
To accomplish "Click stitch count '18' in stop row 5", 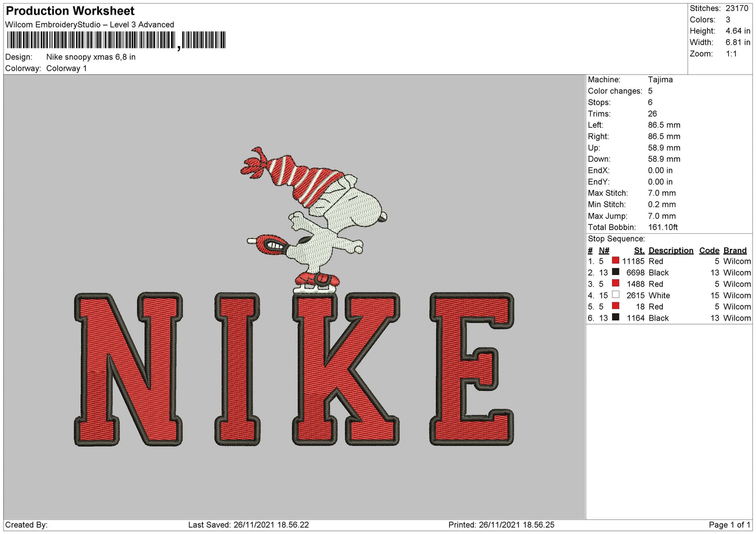I will pos(640,306).
